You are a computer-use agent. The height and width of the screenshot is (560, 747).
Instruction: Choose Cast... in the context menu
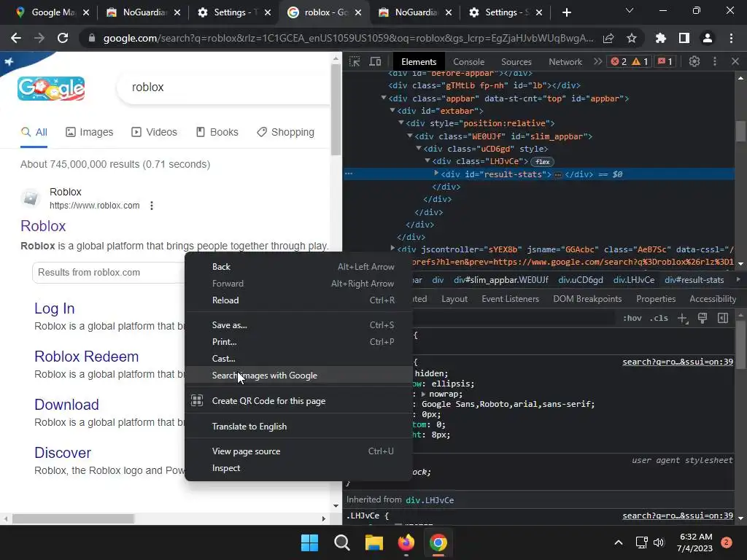coord(298,358)
